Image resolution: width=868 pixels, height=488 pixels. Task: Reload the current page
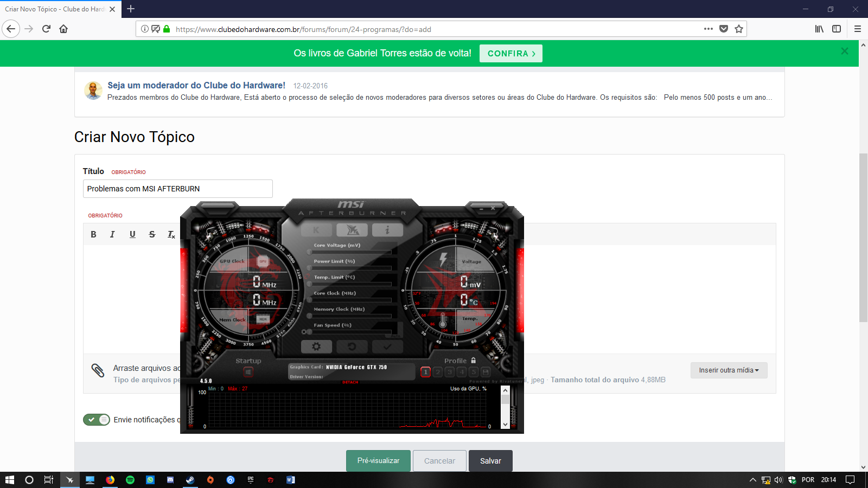tap(46, 29)
